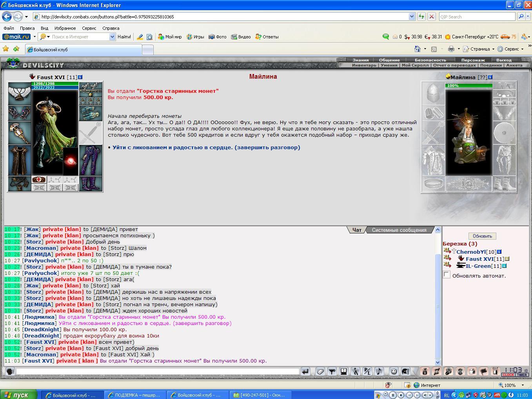Click the chat filter funnel icon
The height and width of the screenshot is (399, 532).
point(332,371)
